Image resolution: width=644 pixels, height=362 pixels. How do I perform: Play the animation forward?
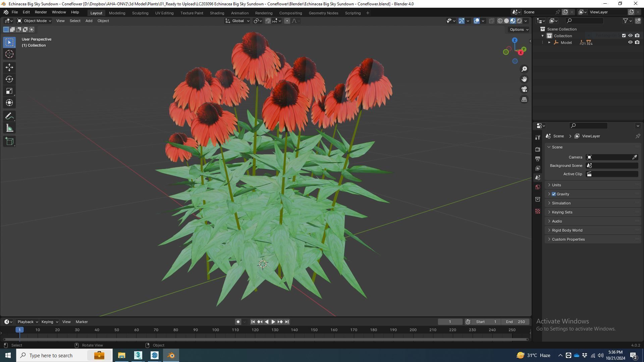pos(273,322)
